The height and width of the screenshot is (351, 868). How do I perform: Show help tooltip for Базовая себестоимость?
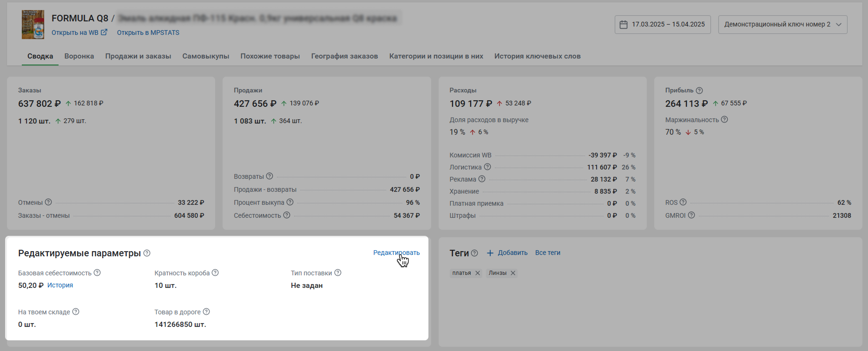(x=97, y=273)
